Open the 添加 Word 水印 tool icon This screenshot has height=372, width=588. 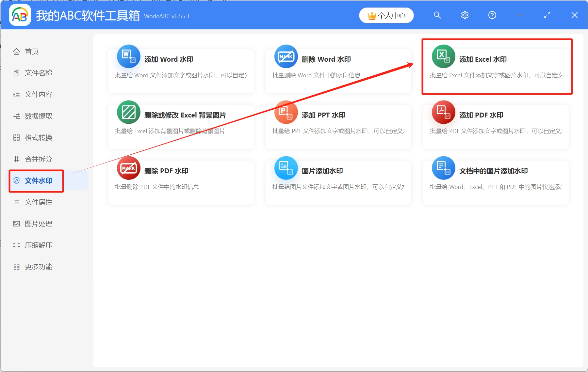(x=128, y=56)
